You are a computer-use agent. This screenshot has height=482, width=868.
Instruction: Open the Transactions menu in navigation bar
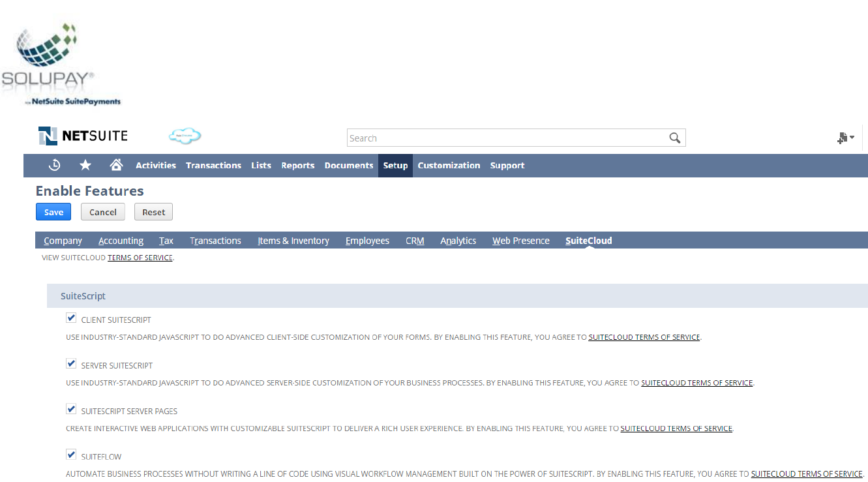(x=213, y=166)
